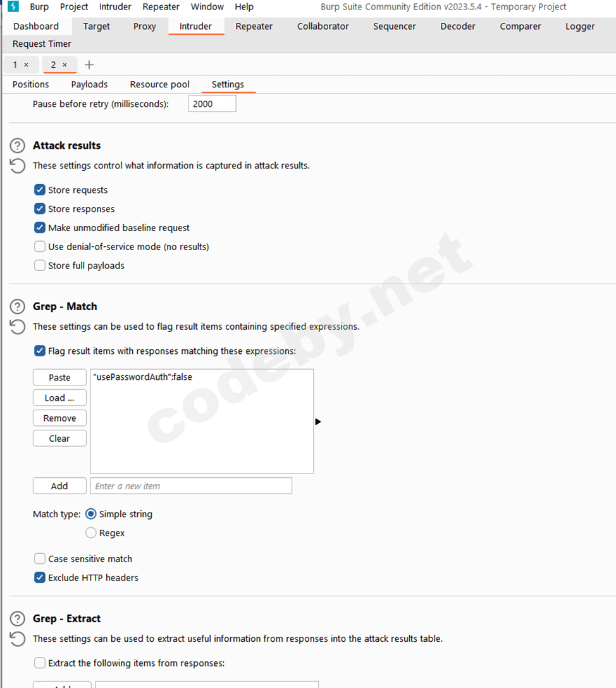Image resolution: width=616 pixels, height=688 pixels.
Task: Focus the Enter a new item field
Action: 191,485
